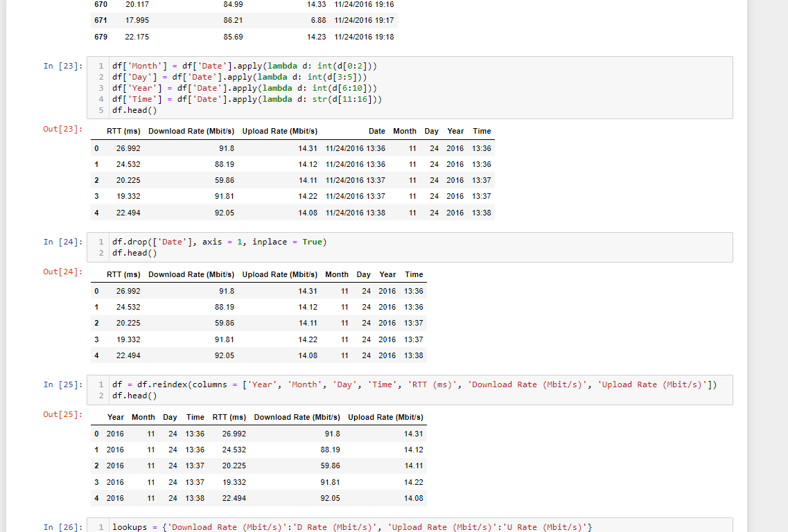Click the df['Day'] assignment line in cell 23
Screen dimensions: 788x532
(x=239, y=77)
